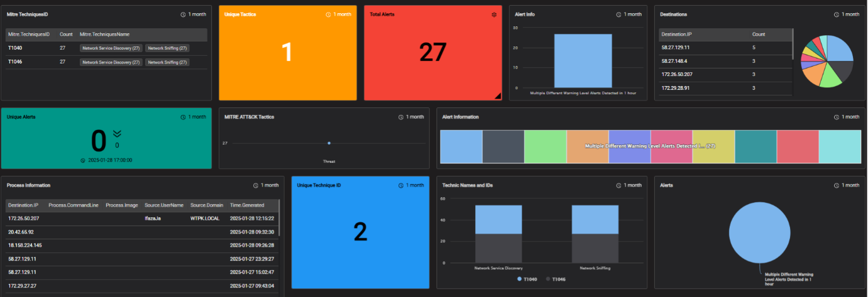Select IfazaJa user name cell
This screenshot has height=297, width=868.
tap(153, 218)
